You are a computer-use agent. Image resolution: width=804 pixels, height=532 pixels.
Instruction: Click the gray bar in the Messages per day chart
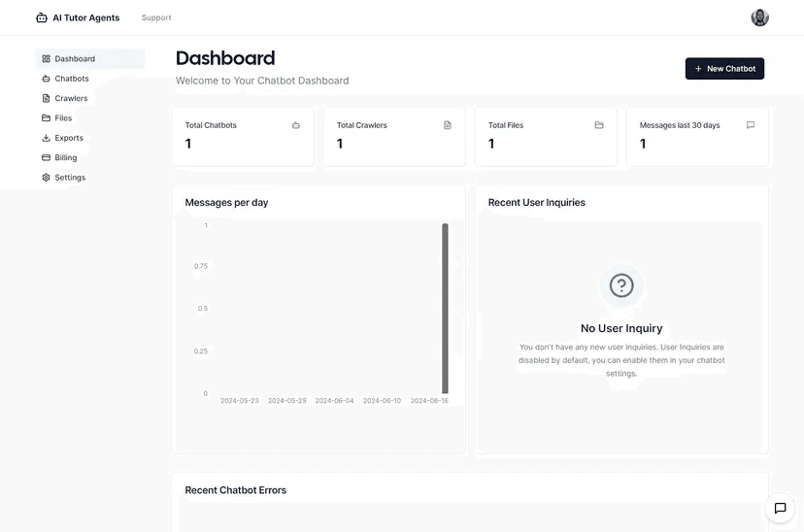445,309
